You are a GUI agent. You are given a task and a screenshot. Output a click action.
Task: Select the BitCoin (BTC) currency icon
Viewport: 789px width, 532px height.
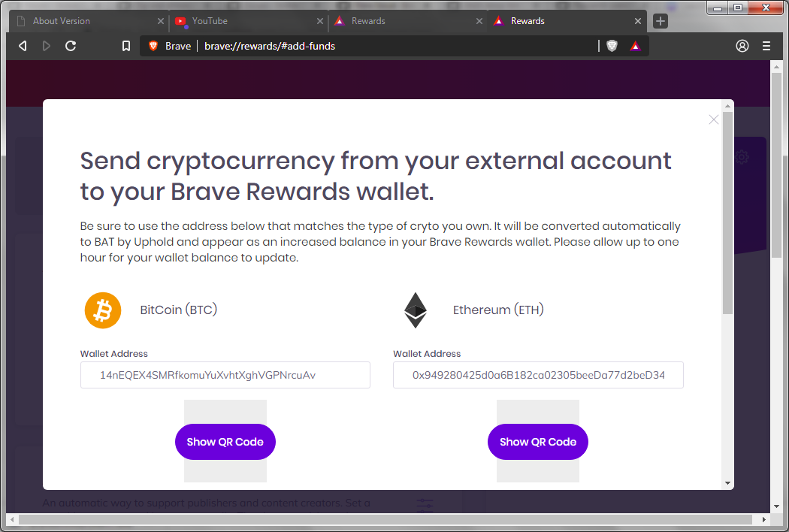pos(103,310)
